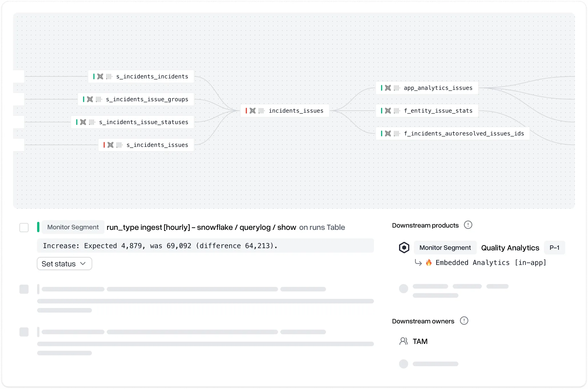
Task: Click dbt icon on incidents_issues node
Action: point(253,111)
